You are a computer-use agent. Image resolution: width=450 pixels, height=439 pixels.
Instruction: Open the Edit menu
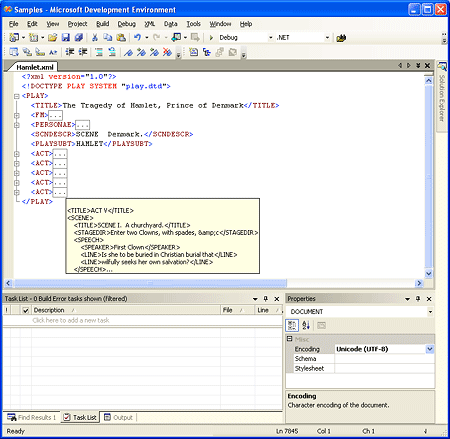pyautogui.click(x=32, y=24)
